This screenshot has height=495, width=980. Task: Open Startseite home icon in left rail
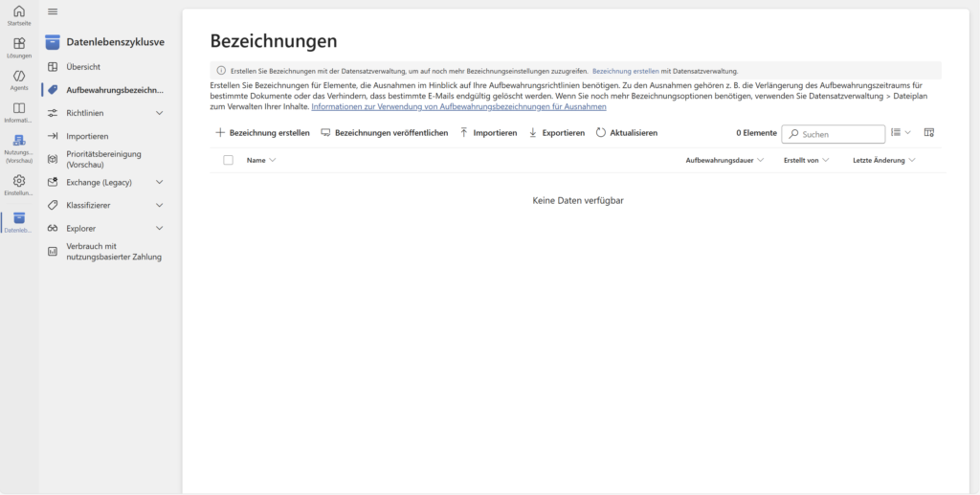tap(18, 14)
